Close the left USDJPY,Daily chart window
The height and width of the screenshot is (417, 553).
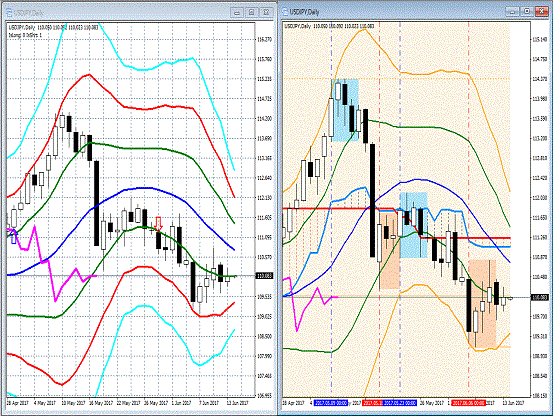coord(267,13)
